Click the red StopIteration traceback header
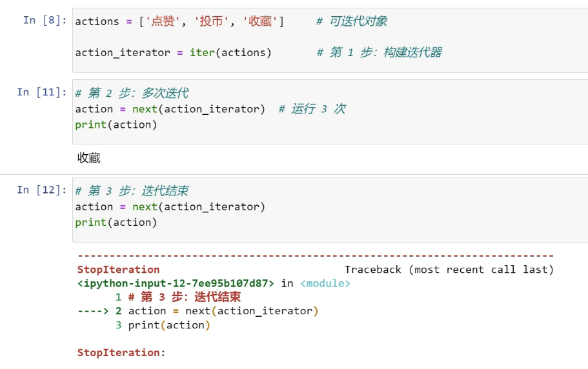The height and width of the screenshot is (369, 588). [x=119, y=270]
